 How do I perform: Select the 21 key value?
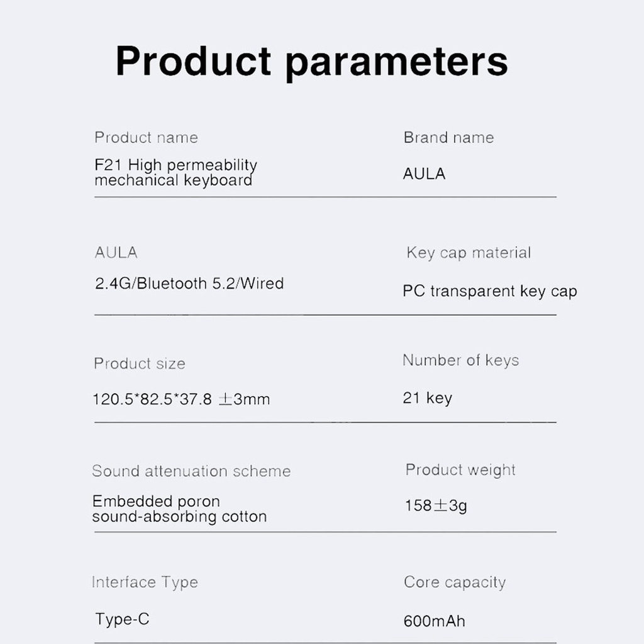click(427, 398)
